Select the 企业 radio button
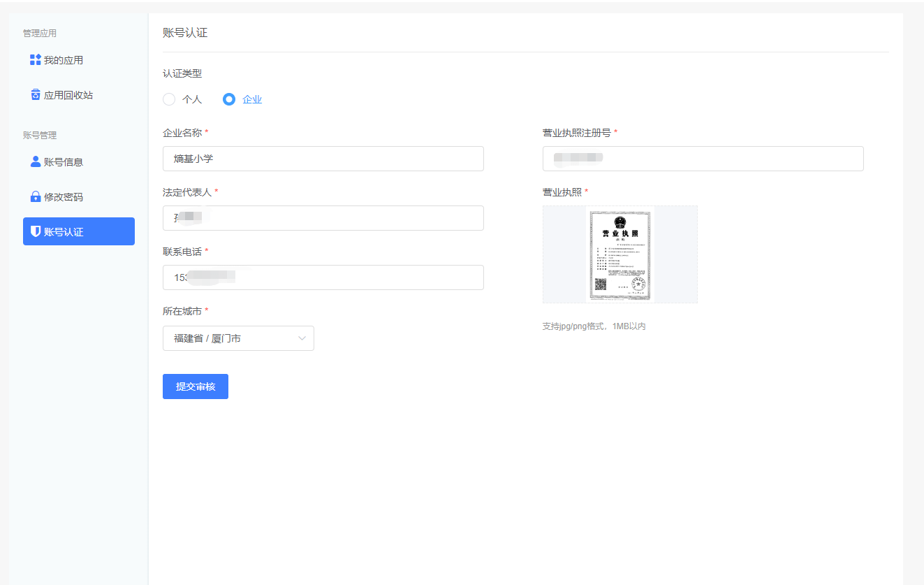Viewport: 924px width, 585px height. coord(228,99)
